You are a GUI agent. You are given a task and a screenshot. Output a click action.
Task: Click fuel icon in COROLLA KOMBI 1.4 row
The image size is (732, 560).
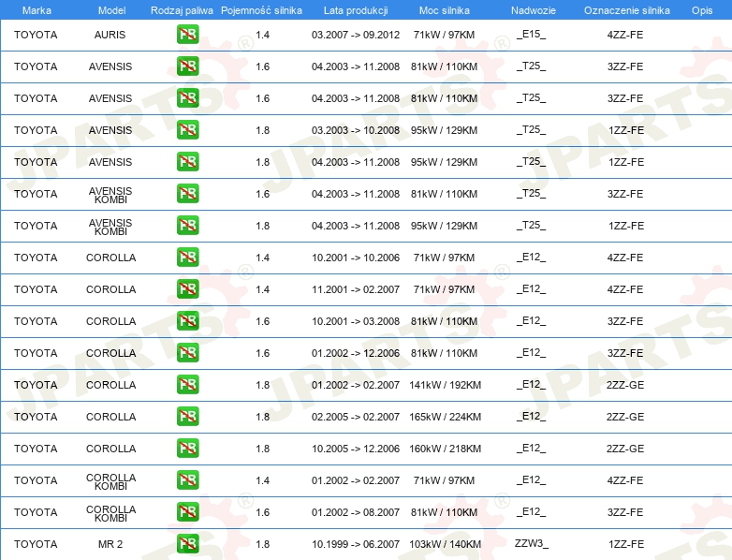coord(187,479)
